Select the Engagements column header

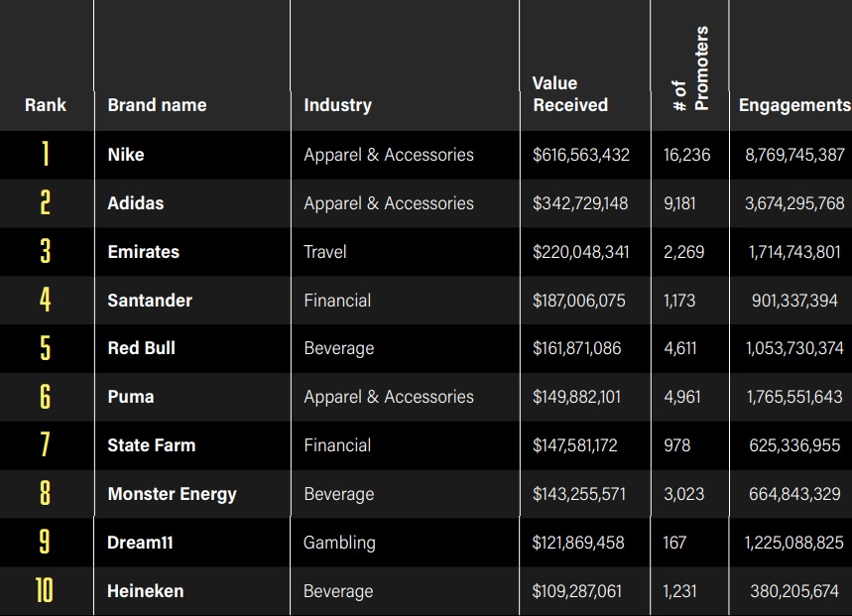click(x=793, y=105)
